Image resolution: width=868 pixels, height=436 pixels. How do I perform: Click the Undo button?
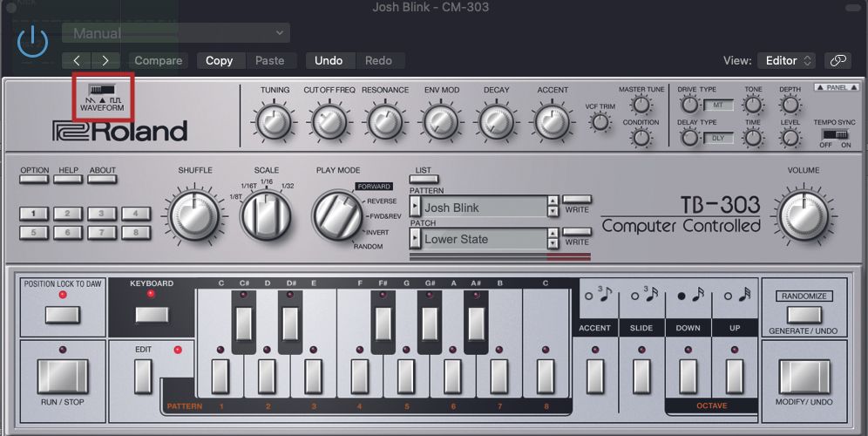pos(329,60)
